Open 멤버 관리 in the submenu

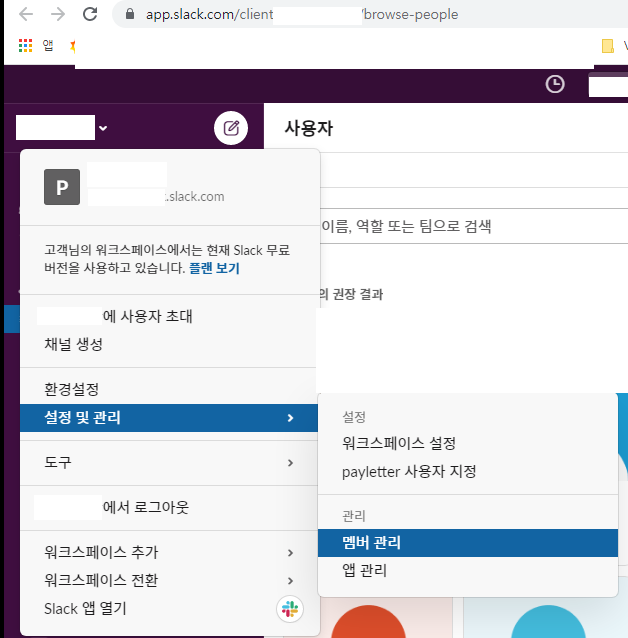coord(468,543)
